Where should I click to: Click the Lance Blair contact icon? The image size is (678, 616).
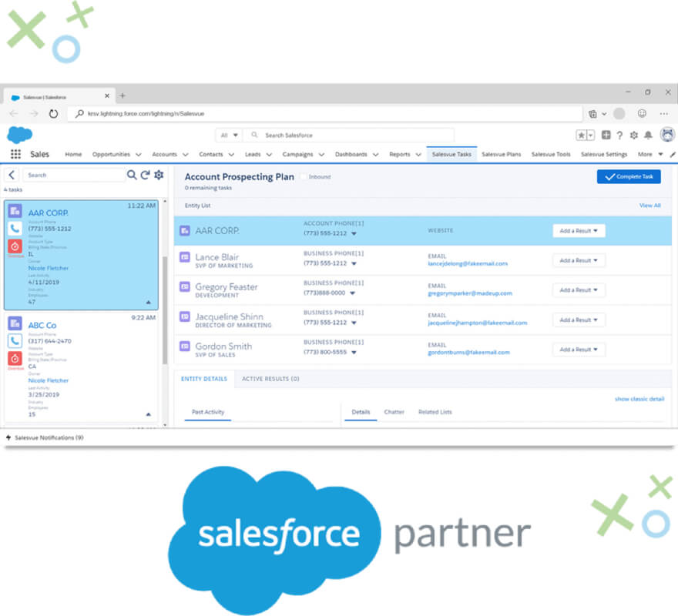[185, 257]
